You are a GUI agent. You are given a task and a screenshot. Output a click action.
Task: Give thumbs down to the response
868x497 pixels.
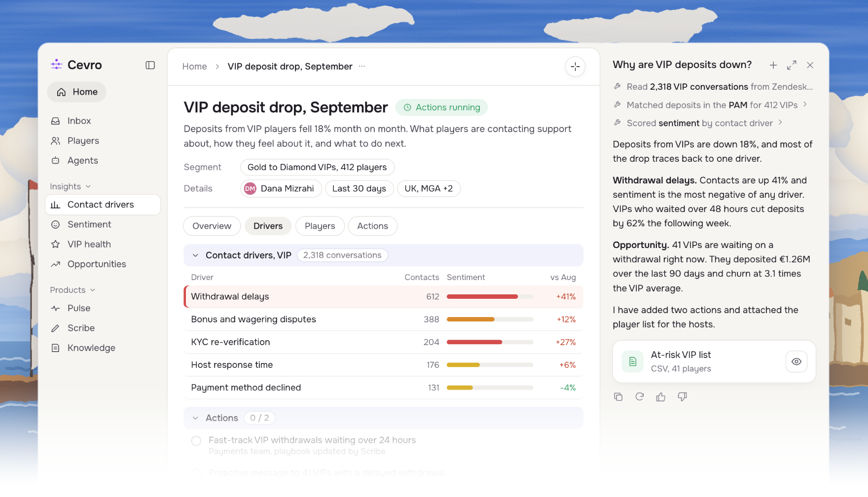(683, 397)
